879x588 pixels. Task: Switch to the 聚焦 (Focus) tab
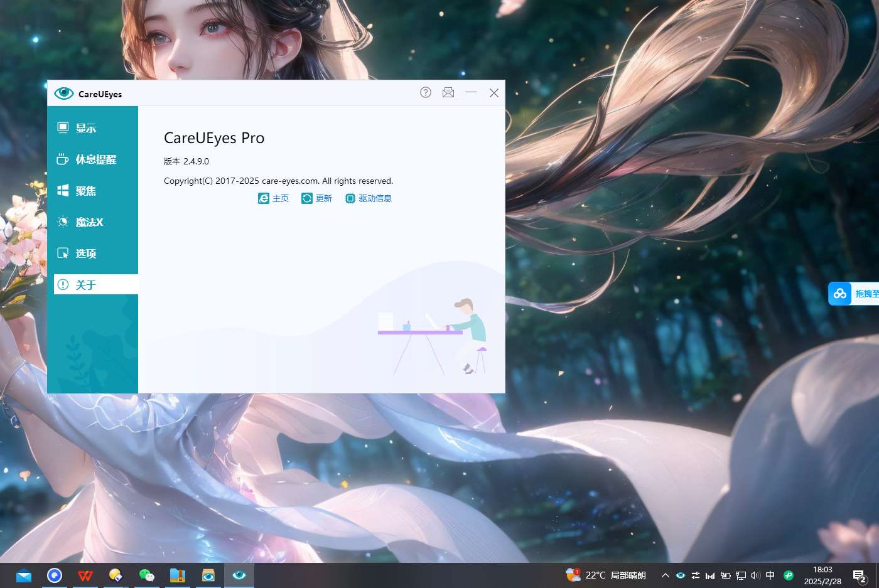(x=93, y=191)
